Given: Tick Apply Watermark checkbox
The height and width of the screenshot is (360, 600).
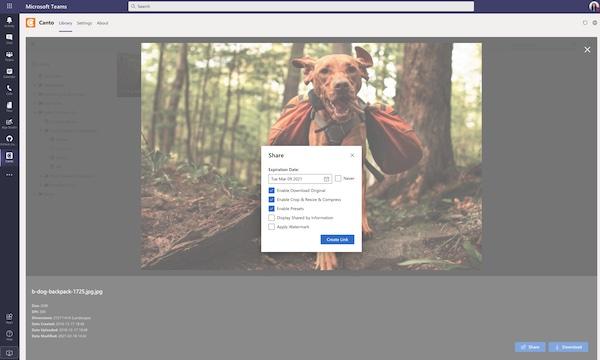Looking at the screenshot, I should [271, 227].
